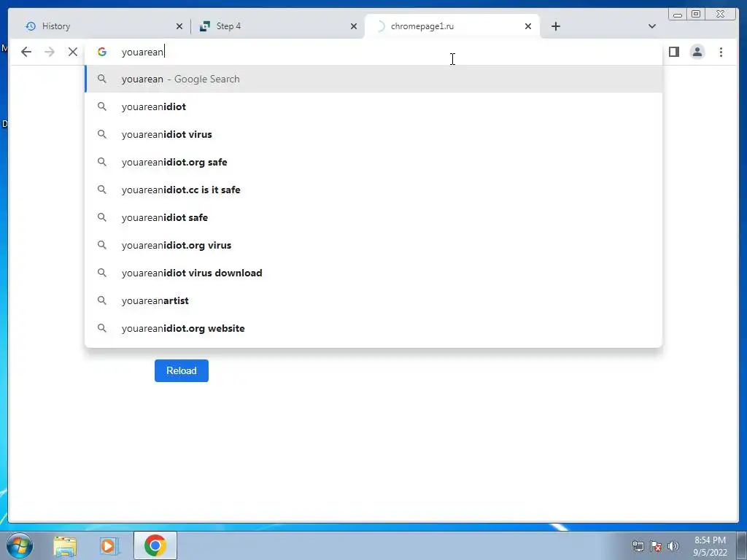Open the clock showing 8:54 PM

(x=710, y=546)
